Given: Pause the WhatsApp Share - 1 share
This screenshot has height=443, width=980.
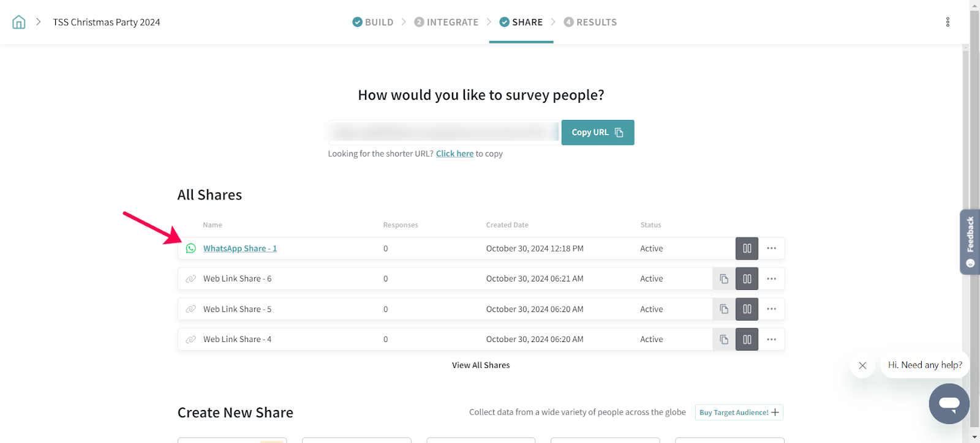Looking at the screenshot, I should click(747, 248).
